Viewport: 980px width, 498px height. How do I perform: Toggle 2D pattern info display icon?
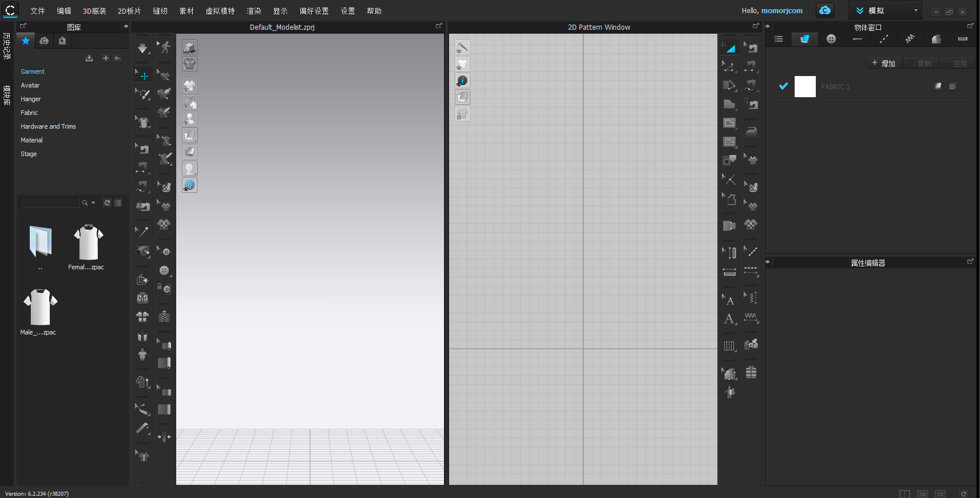[462, 81]
